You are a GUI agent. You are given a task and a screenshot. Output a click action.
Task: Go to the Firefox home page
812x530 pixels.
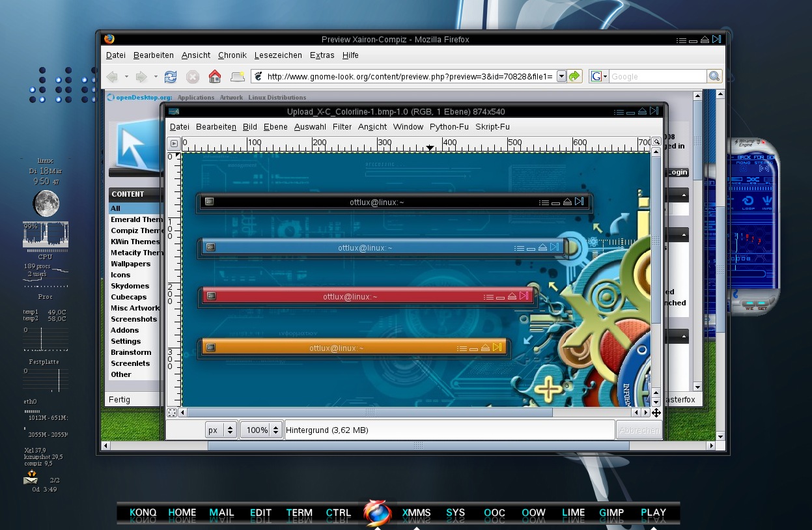[215, 77]
